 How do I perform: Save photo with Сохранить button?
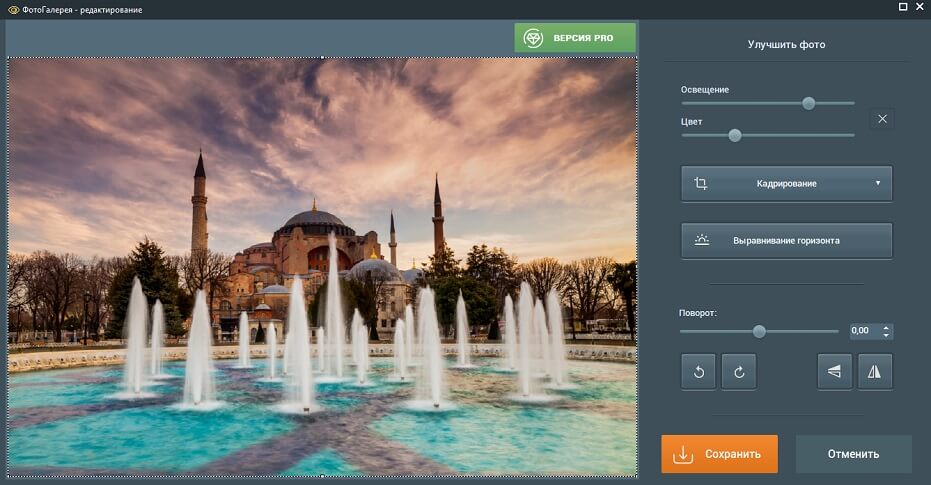720,454
